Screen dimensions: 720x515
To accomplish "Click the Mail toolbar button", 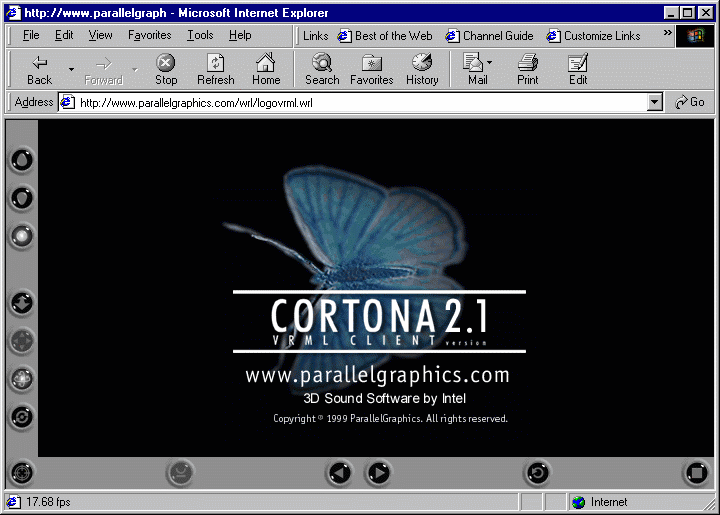I will click(478, 70).
